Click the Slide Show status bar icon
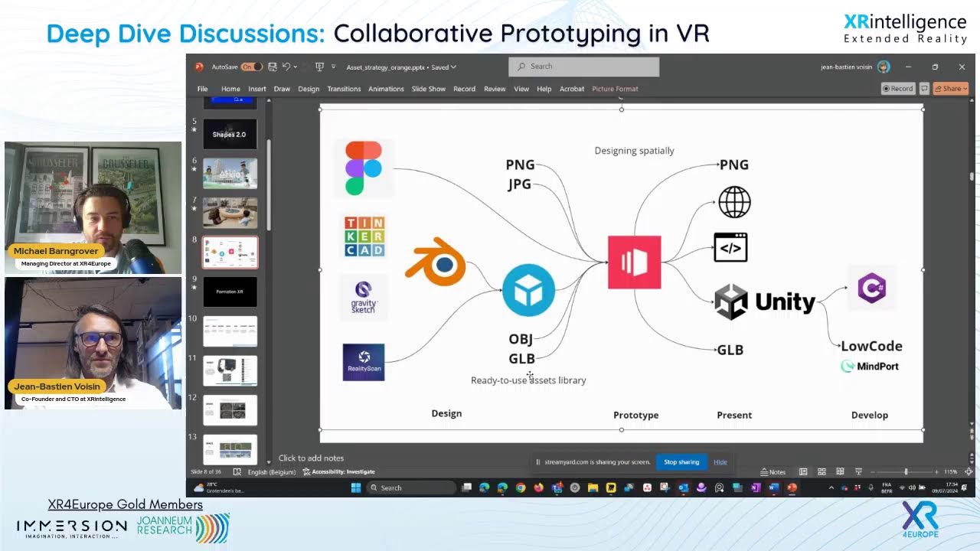This screenshot has width=980, height=551. 858,472
